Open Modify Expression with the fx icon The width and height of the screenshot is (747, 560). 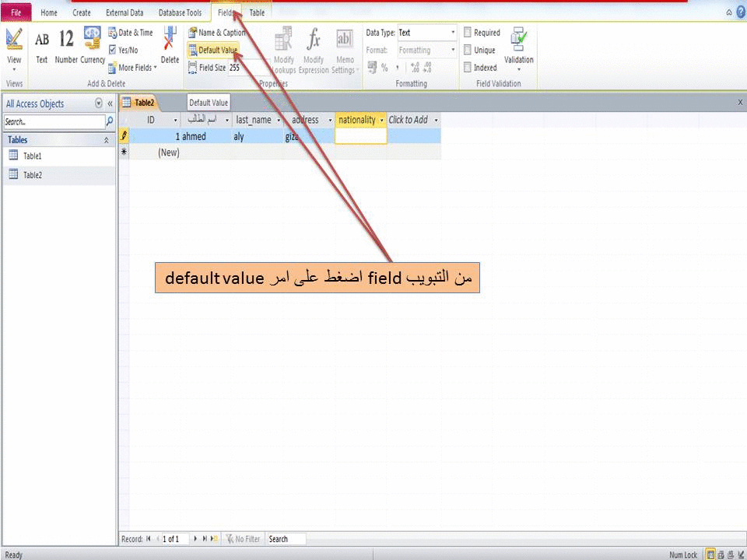coord(313,47)
